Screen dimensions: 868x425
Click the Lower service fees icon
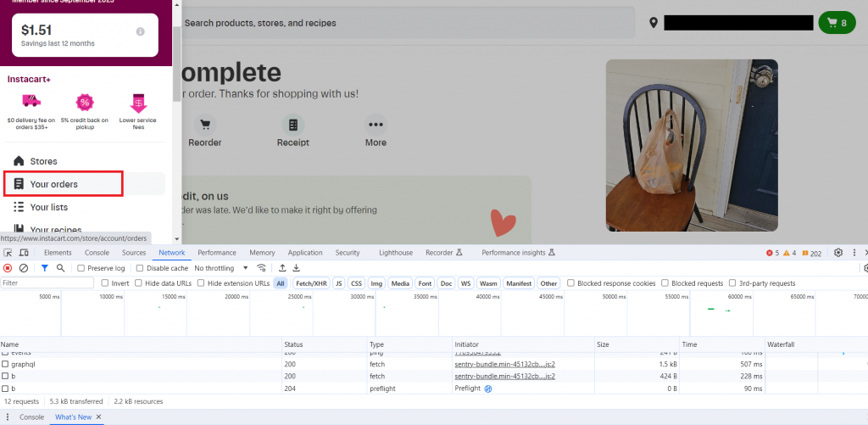click(x=138, y=103)
